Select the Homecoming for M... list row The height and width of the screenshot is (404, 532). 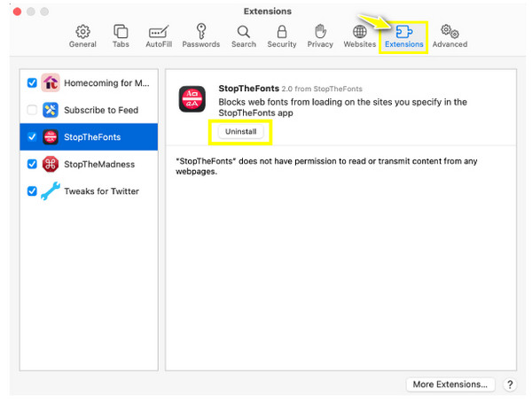[x=89, y=82]
